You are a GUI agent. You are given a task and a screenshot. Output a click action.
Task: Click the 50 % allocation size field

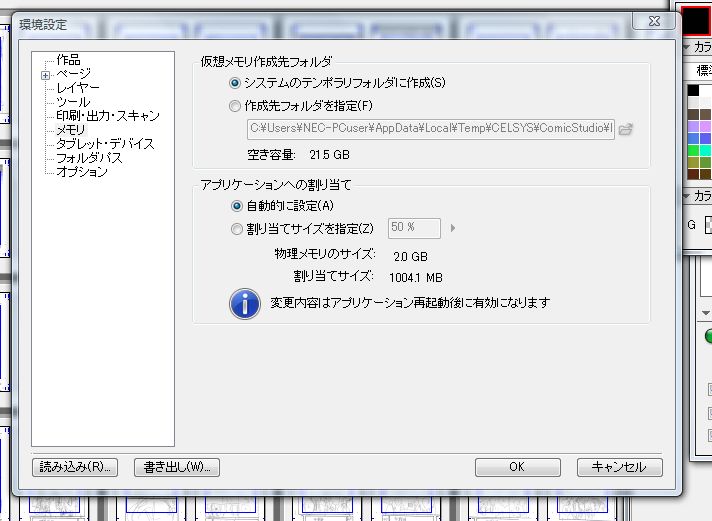pos(414,228)
